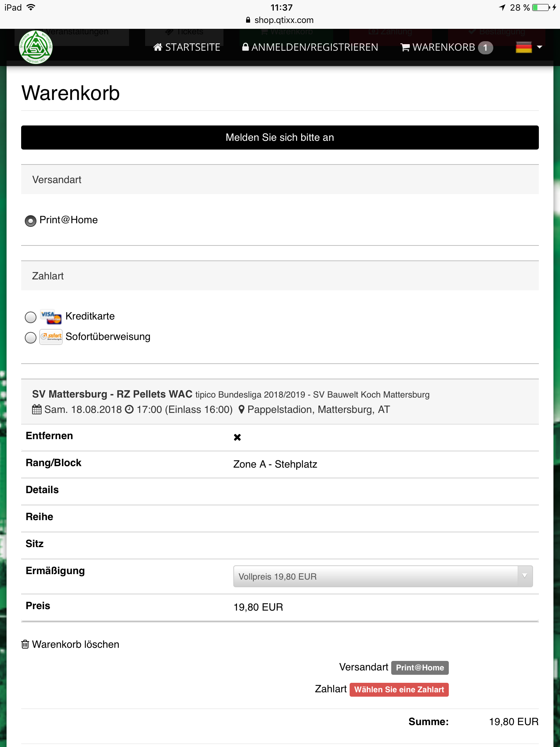
Task: Click 'Wählen Sie eine Zahlart' badge
Action: tap(399, 690)
